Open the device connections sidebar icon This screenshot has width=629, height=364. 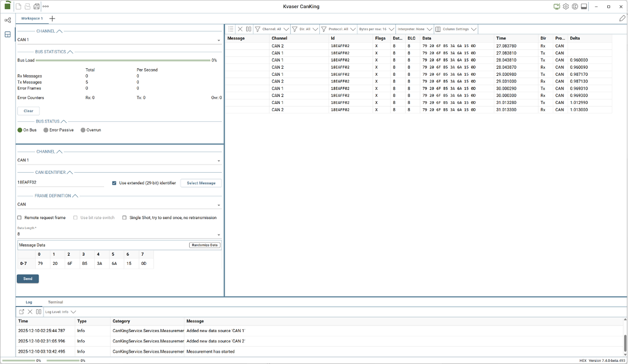pyautogui.click(x=8, y=20)
